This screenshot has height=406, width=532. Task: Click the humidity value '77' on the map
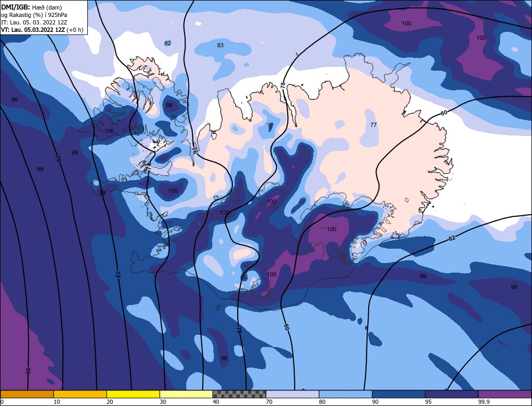[373, 125]
